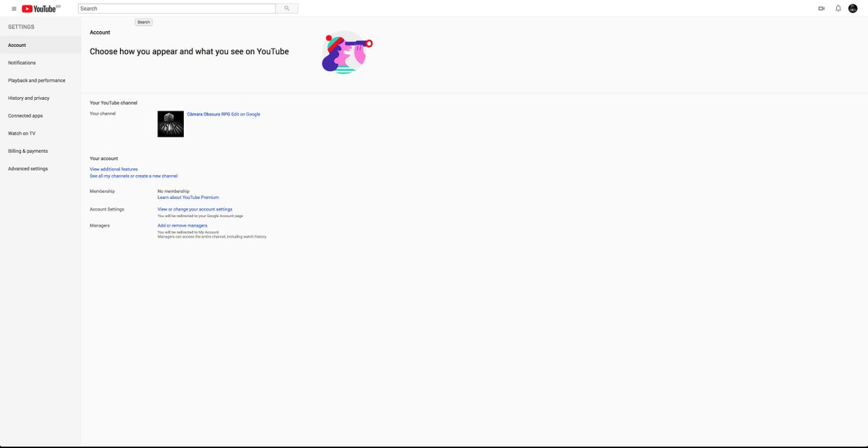Open Notifications settings
This screenshot has width=868, height=448.
pos(41,63)
